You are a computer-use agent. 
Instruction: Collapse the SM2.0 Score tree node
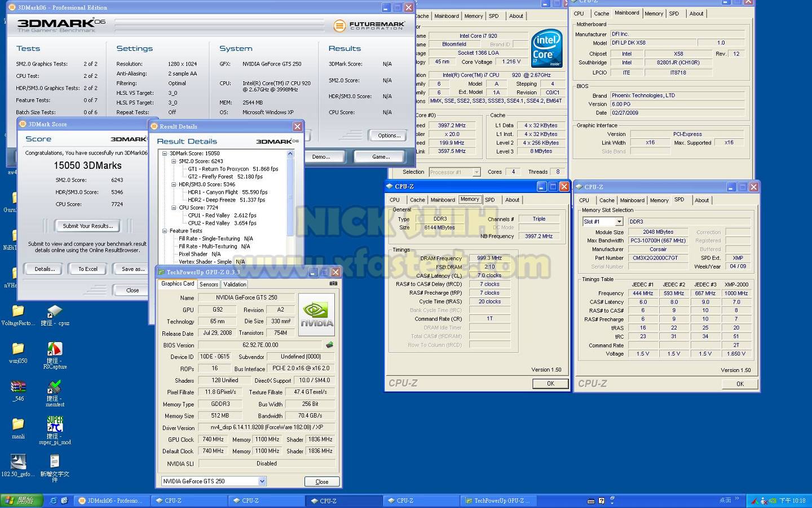(x=174, y=161)
